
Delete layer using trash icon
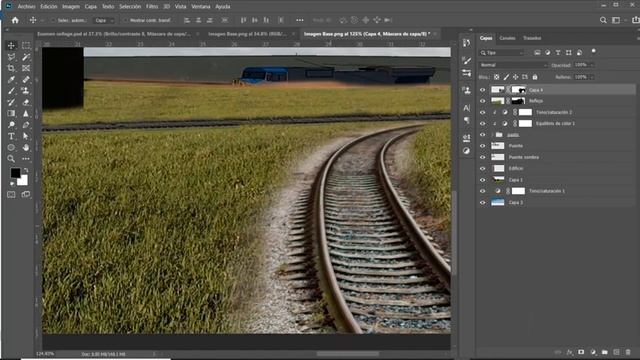coord(628,352)
